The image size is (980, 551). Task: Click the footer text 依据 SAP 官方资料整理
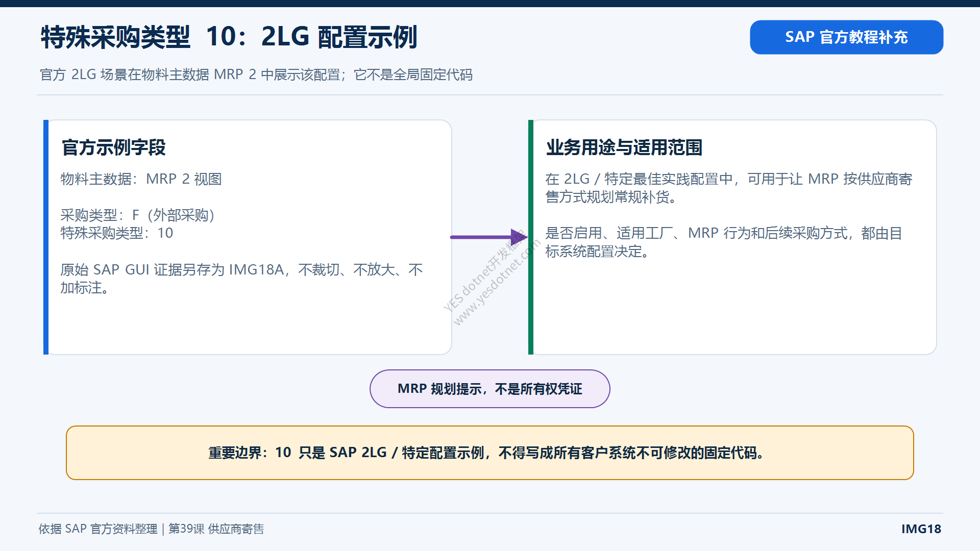pos(151,529)
